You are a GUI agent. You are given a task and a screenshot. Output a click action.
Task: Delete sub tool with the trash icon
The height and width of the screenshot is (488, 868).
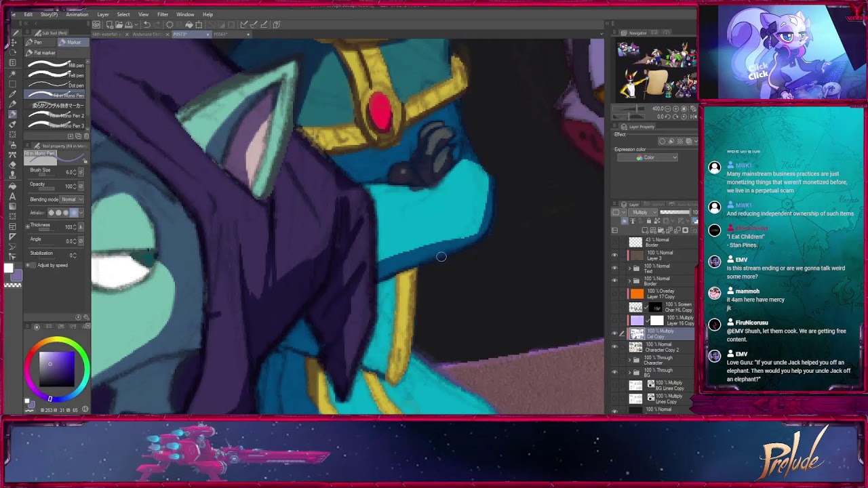[x=86, y=136]
